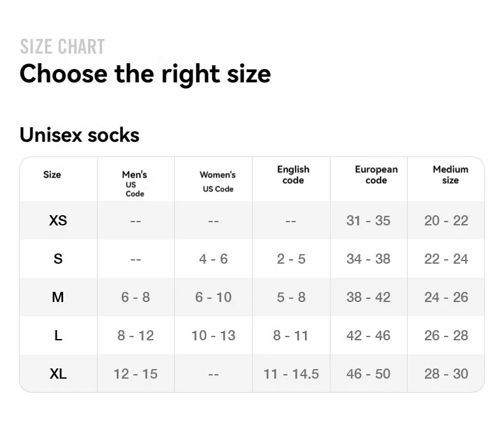Click the 'Medium size' column header
This screenshot has height=431, width=504.
click(450, 175)
